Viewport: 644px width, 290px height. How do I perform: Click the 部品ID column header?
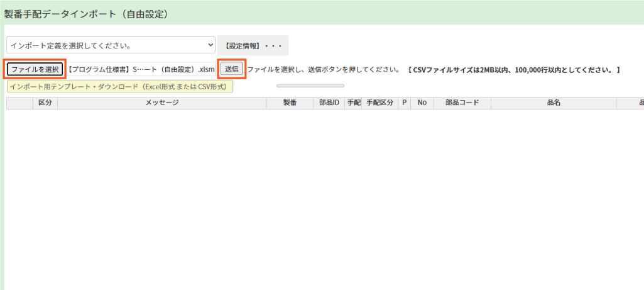[x=329, y=103]
